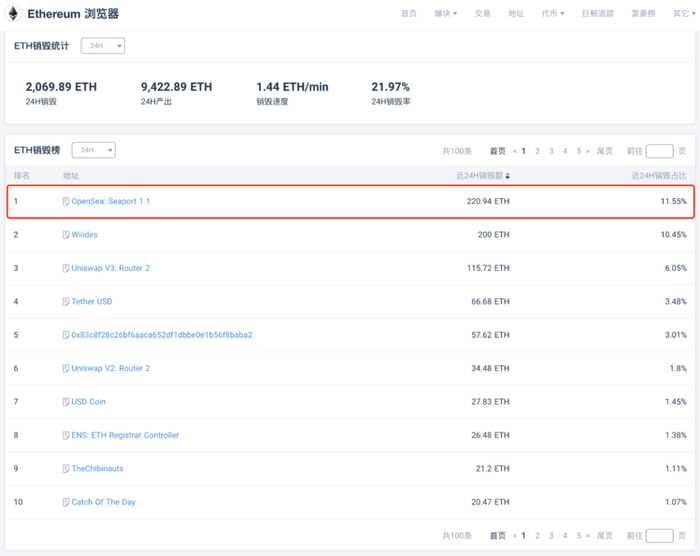The image size is (700, 556).
Task: Go to page 4 in top pagination
Action: tap(565, 151)
